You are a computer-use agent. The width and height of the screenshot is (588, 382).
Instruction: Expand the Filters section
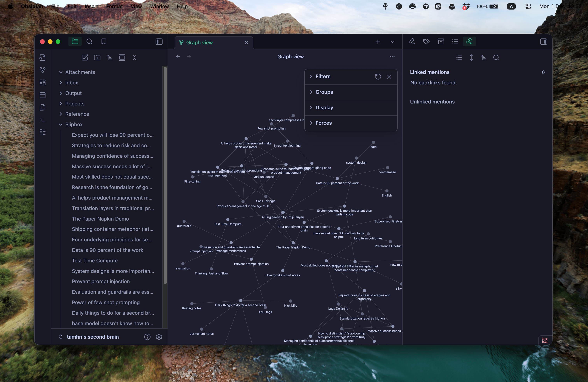pyautogui.click(x=323, y=76)
